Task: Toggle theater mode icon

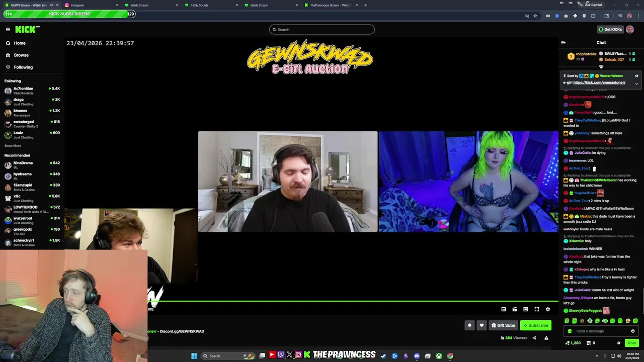Action: (526, 309)
